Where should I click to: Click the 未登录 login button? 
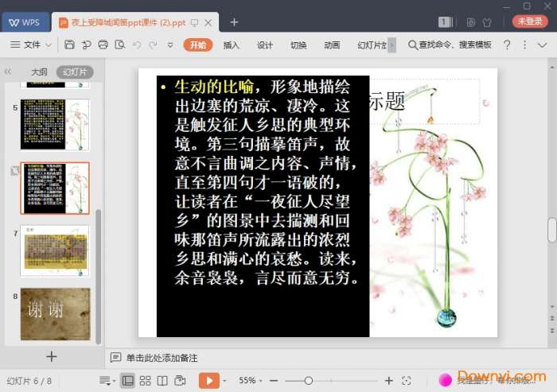click(529, 21)
